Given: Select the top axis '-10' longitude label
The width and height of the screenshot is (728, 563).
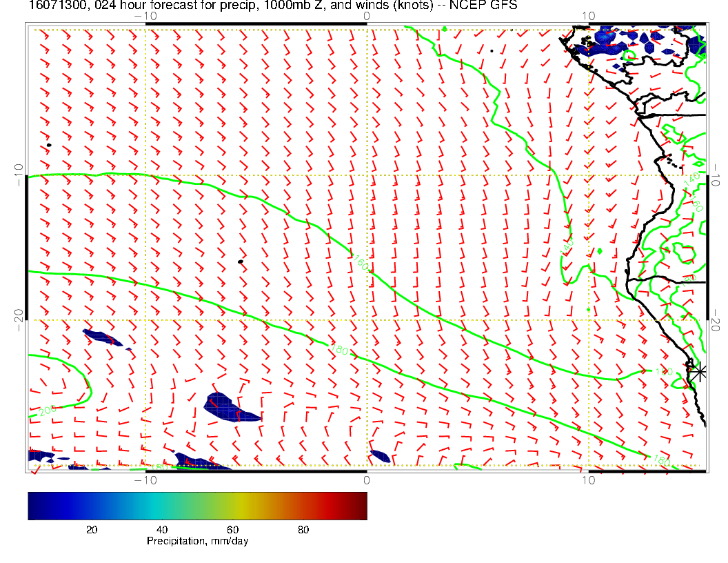Looking at the screenshot, I should [145, 17].
